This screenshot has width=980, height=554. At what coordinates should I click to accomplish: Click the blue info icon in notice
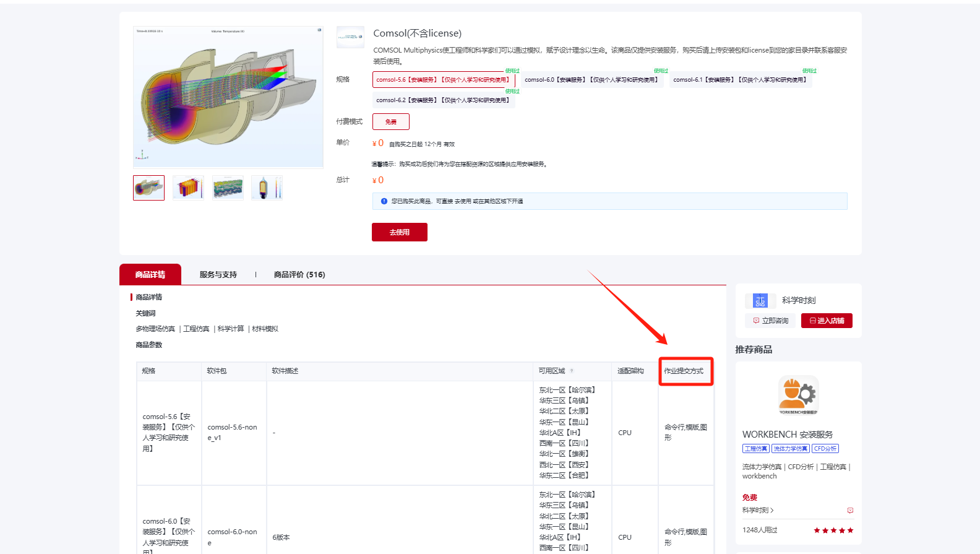click(384, 201)
